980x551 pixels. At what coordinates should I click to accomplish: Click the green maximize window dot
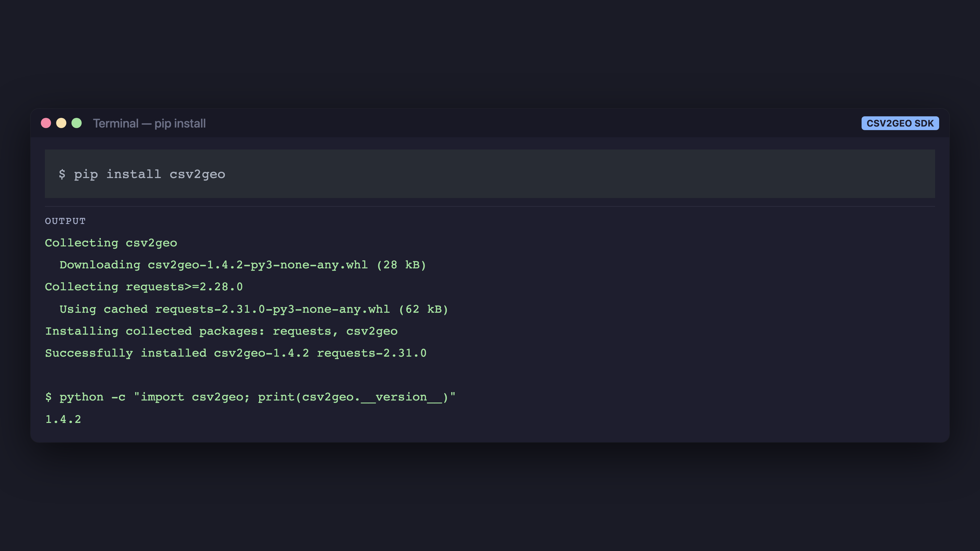click(77, 123)
